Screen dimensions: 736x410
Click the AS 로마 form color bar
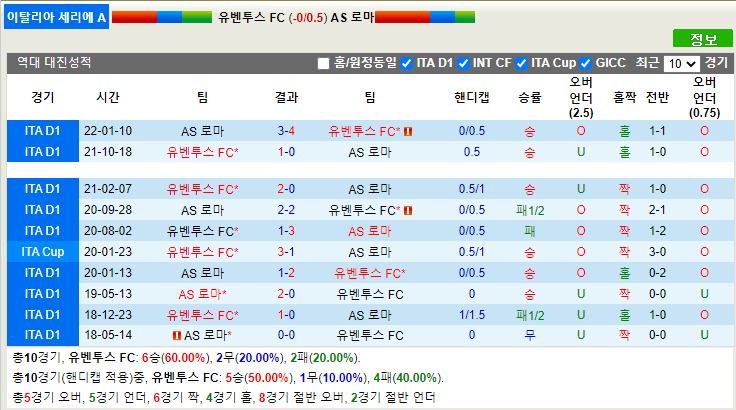425,17
